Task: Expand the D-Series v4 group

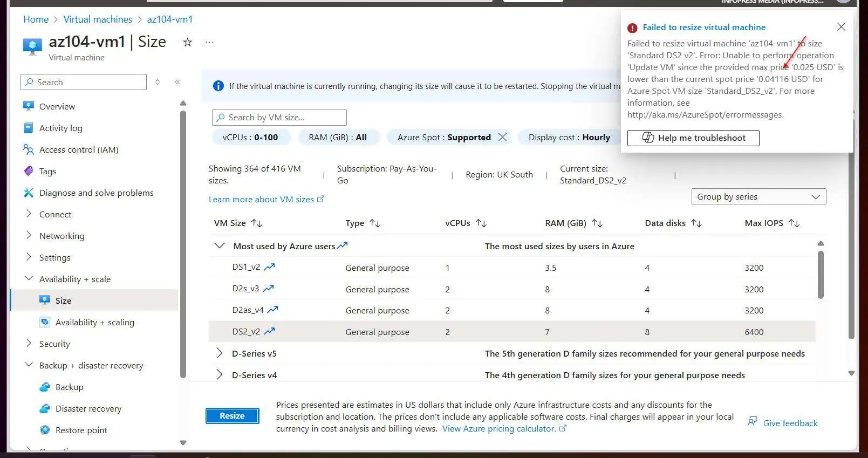Action: pos(219,375)
